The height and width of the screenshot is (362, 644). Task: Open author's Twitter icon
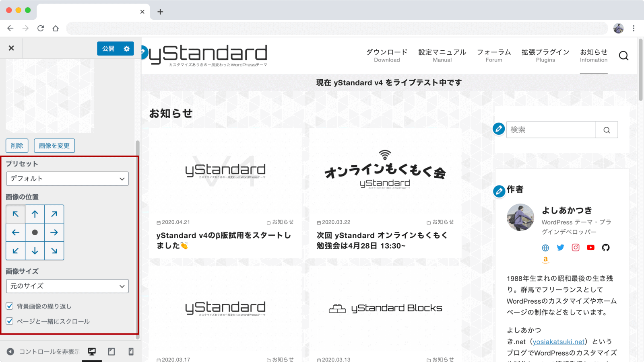(560, 248)
